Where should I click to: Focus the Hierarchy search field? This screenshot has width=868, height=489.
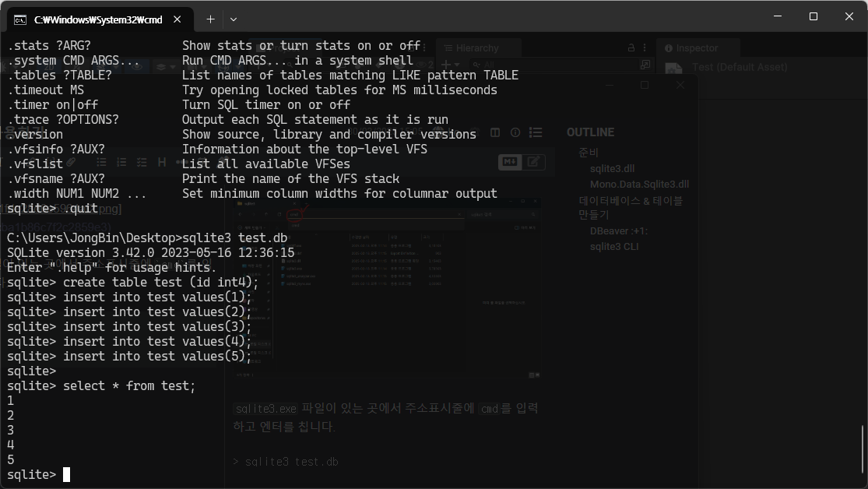(553, 65)
